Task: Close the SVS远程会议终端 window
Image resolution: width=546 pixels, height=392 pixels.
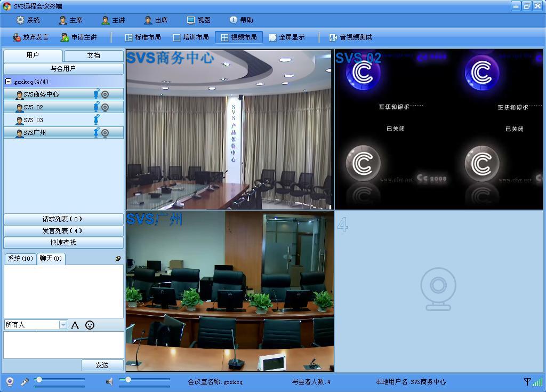Action: [537, 6]
